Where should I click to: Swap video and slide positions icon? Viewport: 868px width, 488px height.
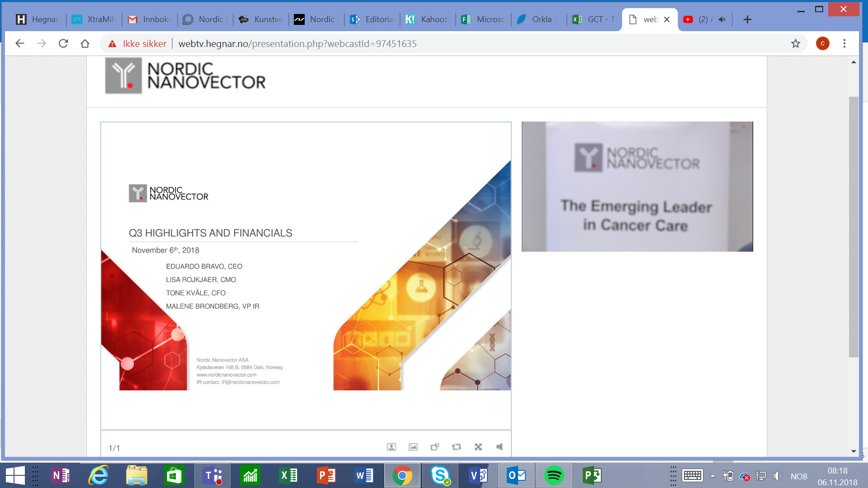click(x=457, y=447)
